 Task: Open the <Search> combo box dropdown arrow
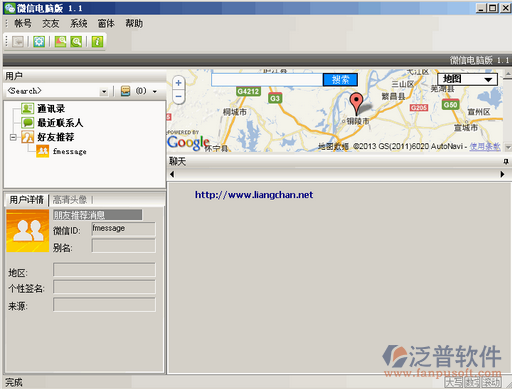point(104,91)
